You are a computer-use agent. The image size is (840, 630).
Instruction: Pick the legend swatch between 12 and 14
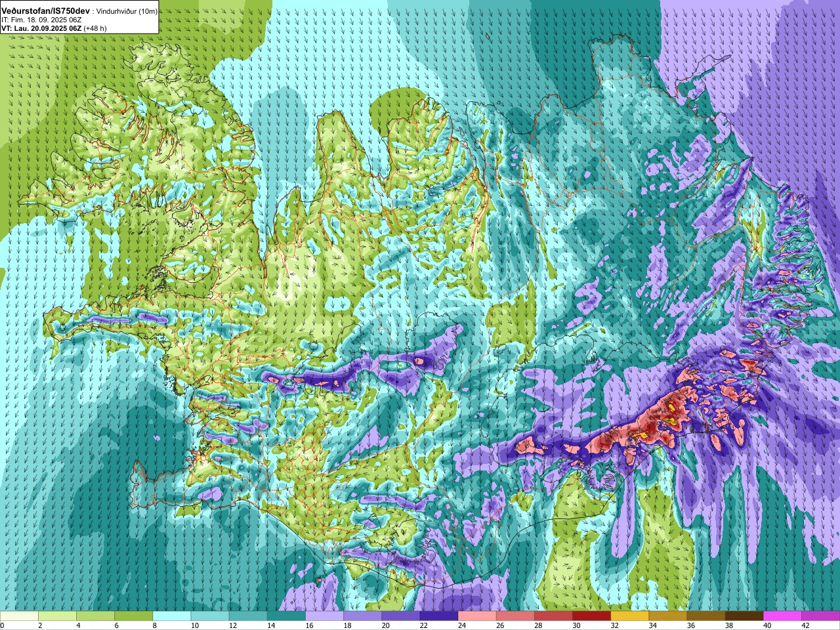point(248,616)
